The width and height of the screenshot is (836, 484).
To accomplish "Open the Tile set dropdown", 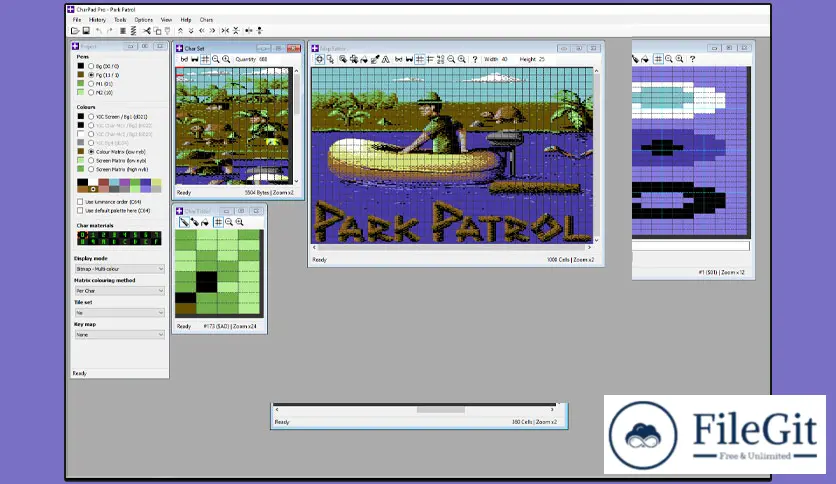I will pos(119,312).
